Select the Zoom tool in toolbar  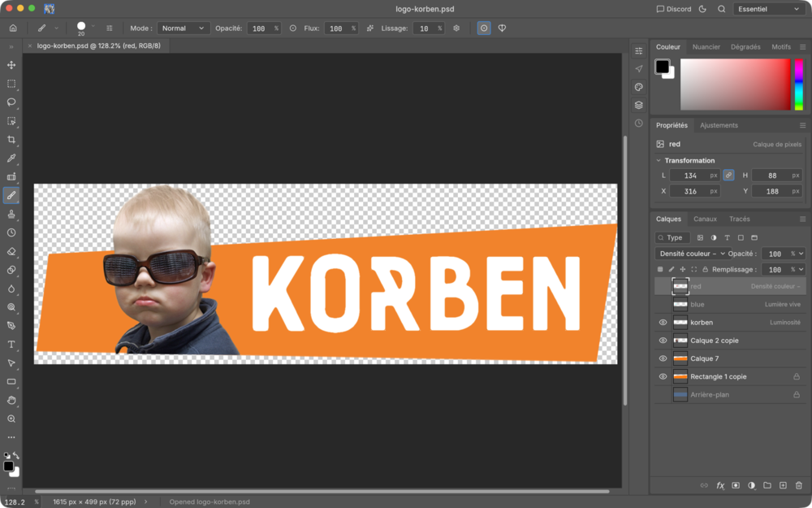11,419
